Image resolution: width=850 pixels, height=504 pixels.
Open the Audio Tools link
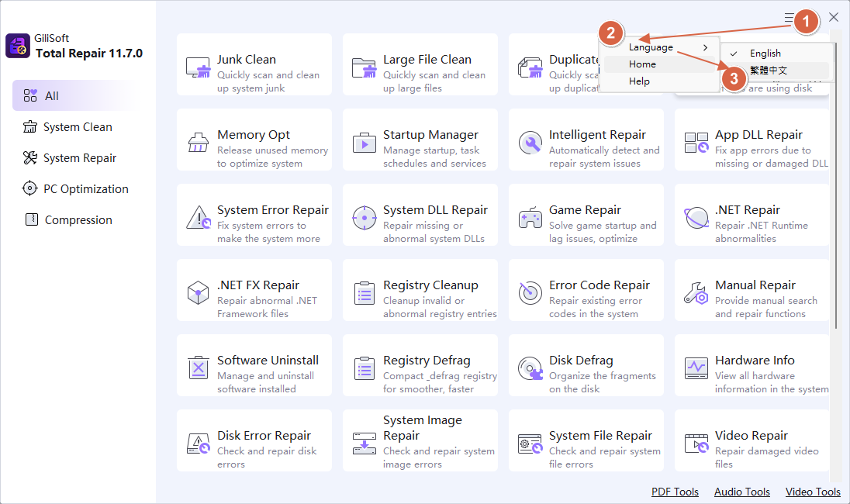coord(742,492)
